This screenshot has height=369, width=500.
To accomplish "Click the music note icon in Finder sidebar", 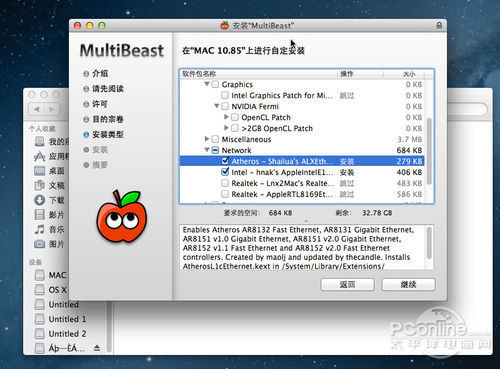I will [40, 229].
